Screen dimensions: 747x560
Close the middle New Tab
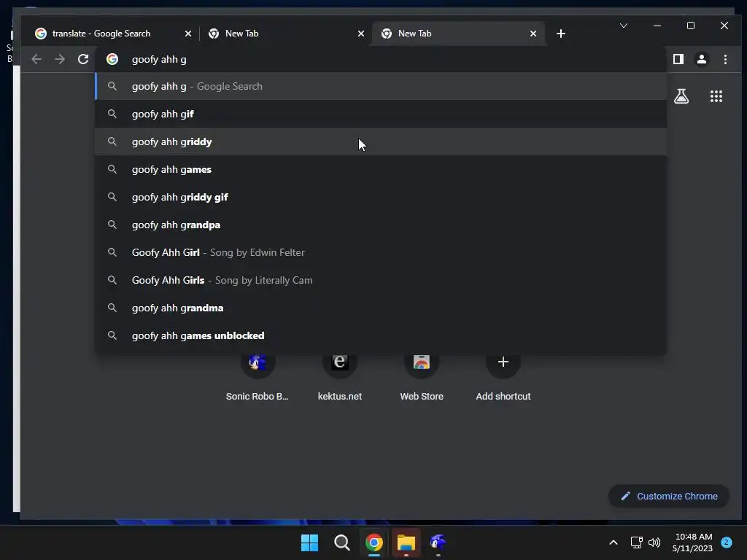click(360, 34)
